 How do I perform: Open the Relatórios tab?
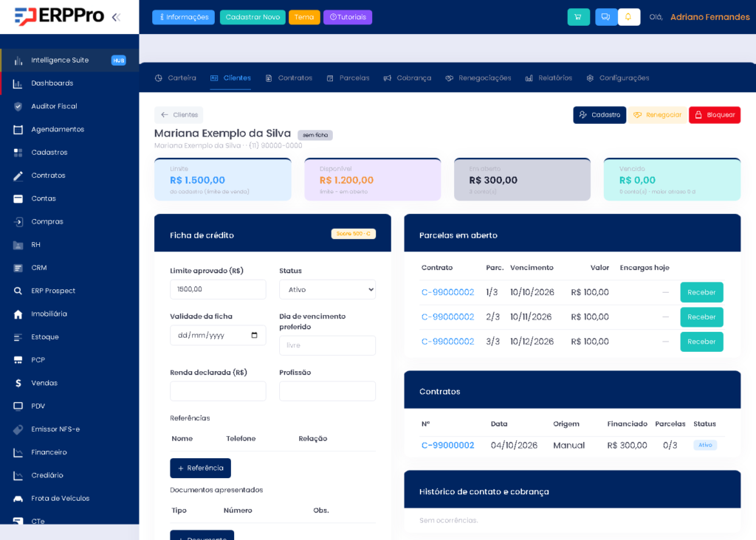point(549,78)
